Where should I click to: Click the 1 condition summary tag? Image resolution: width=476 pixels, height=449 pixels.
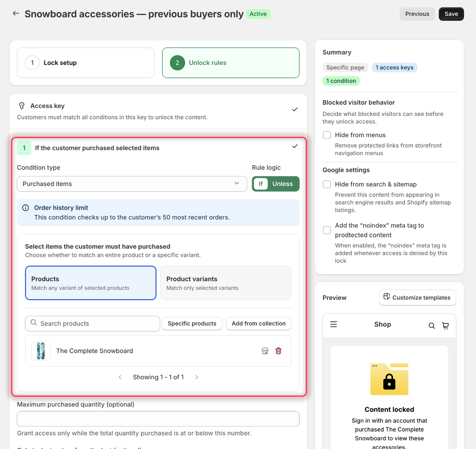click(341, 81)
